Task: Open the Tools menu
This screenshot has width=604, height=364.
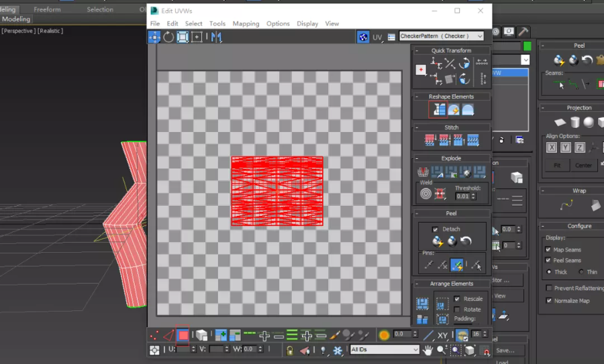Action: [217, 23]
